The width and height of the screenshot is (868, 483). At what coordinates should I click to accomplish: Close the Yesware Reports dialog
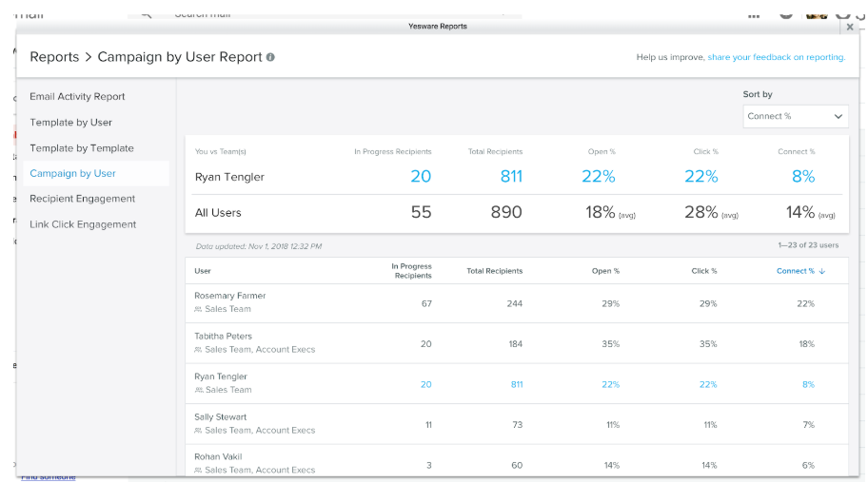(x=850, y=27)
